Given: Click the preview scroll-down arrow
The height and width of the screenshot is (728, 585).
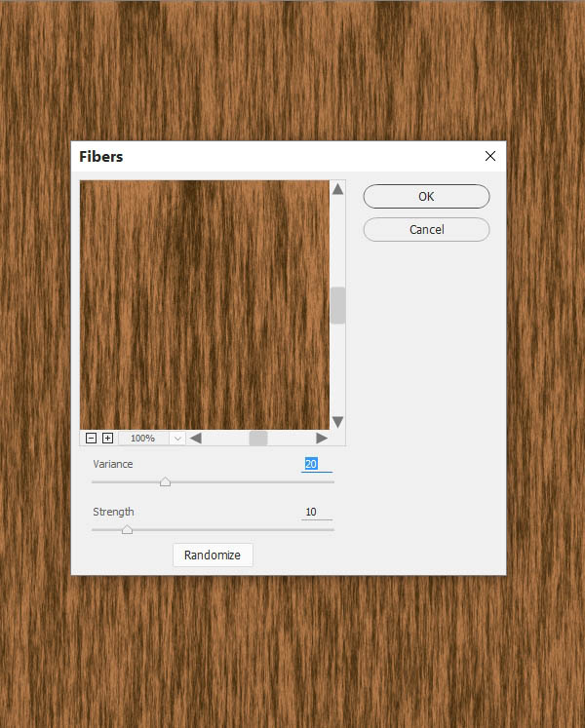Looking at the screenshot, I should (x=337, y=422).
